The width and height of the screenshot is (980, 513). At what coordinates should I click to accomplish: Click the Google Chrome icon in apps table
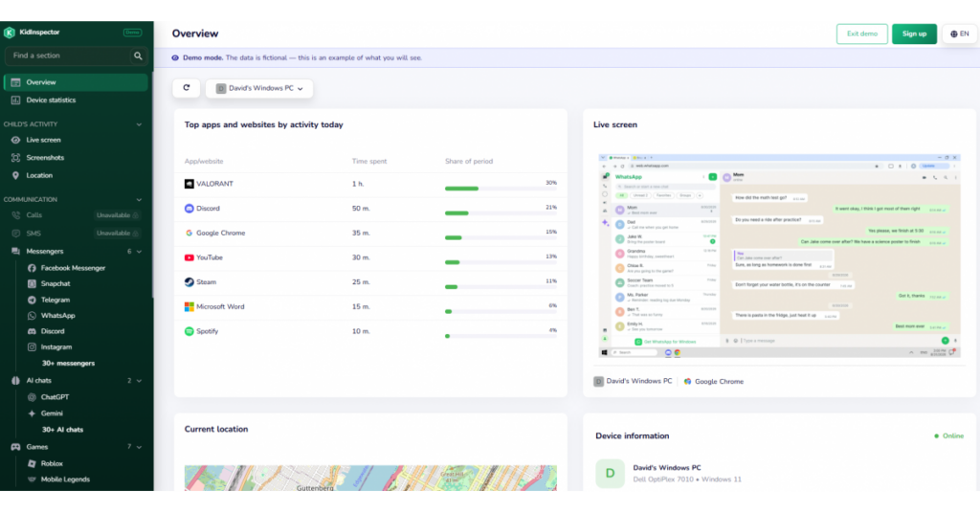[189, 234]
